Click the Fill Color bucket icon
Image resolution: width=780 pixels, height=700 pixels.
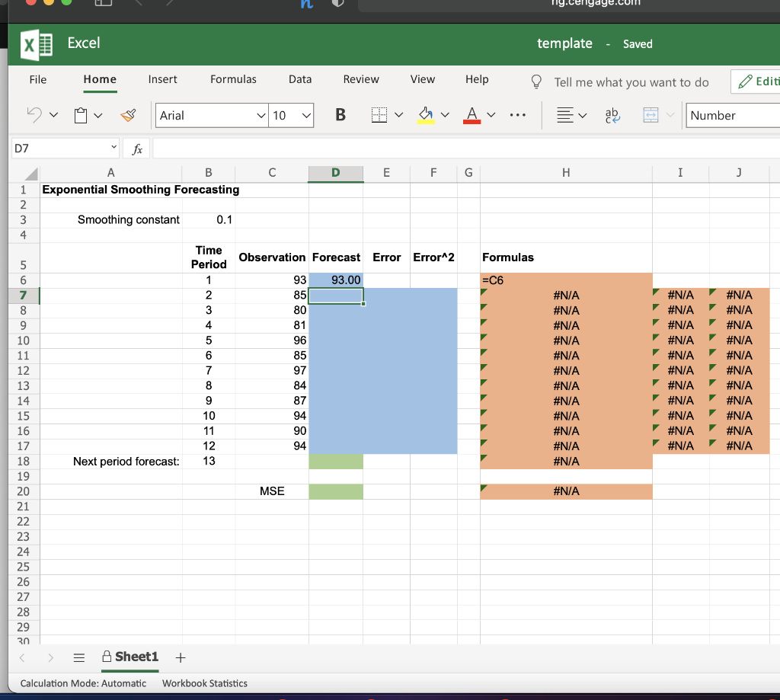tap(424, 113)
